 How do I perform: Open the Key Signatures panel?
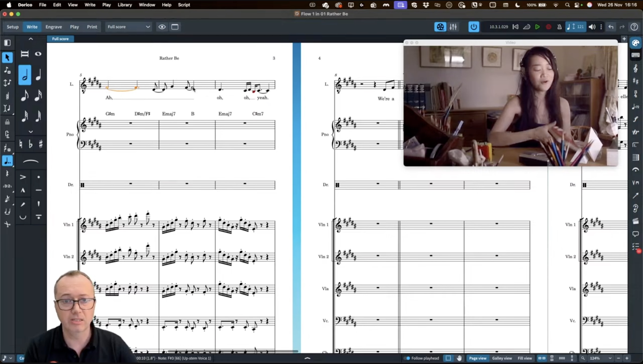(x=635, y=81)
